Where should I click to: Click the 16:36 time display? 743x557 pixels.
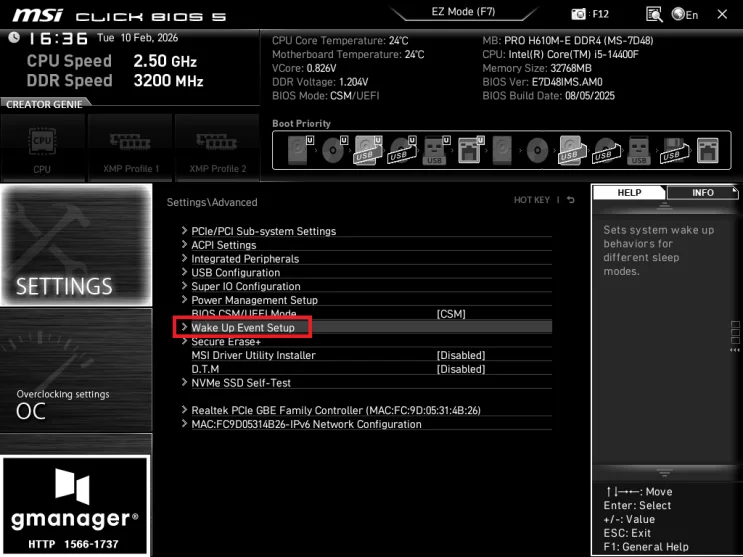click(x=58, y=38)
